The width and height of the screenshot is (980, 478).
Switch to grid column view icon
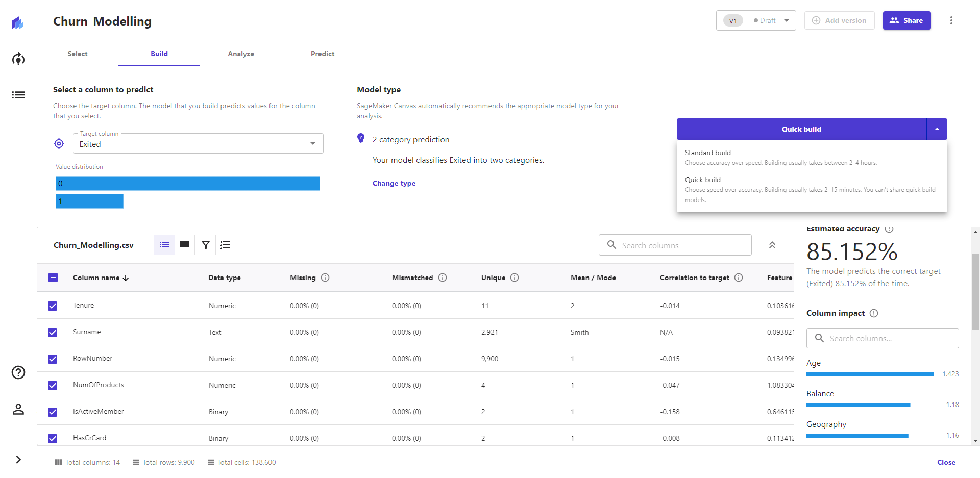coord(184,245)
